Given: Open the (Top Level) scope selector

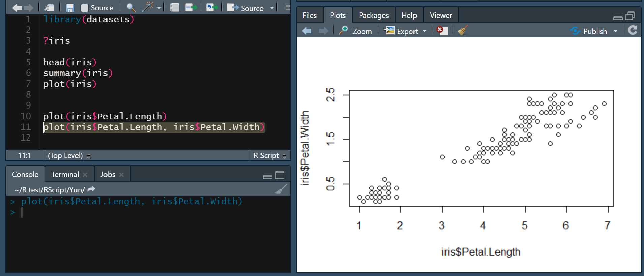Looking at the screenshot, I should coord(69,155).
